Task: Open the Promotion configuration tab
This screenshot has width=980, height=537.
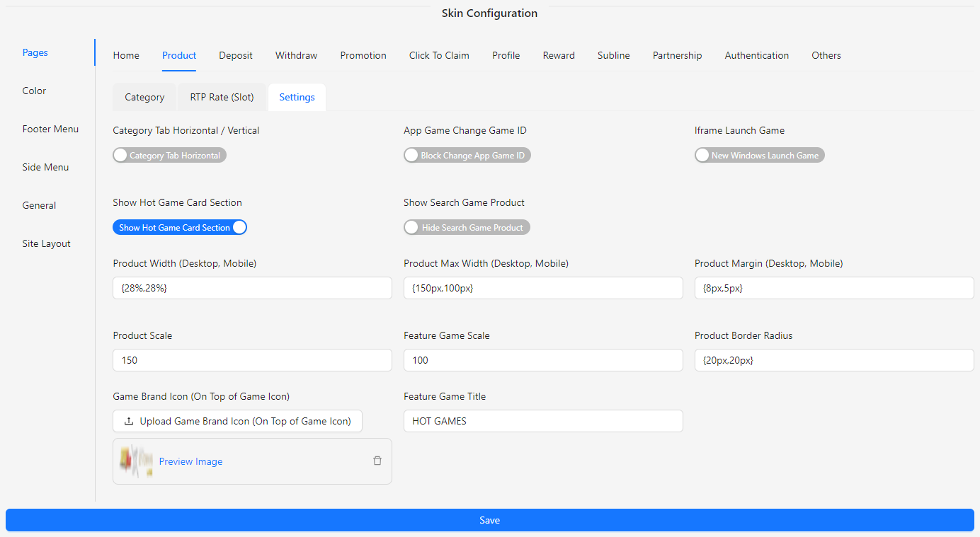Action: [x=363, y=55]
